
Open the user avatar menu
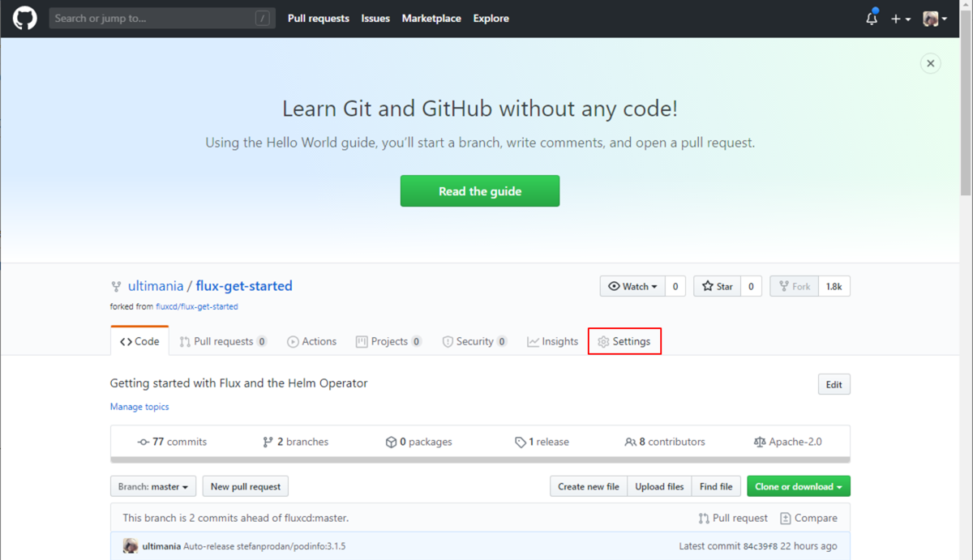pyautogui.click(x=935, y=19)
